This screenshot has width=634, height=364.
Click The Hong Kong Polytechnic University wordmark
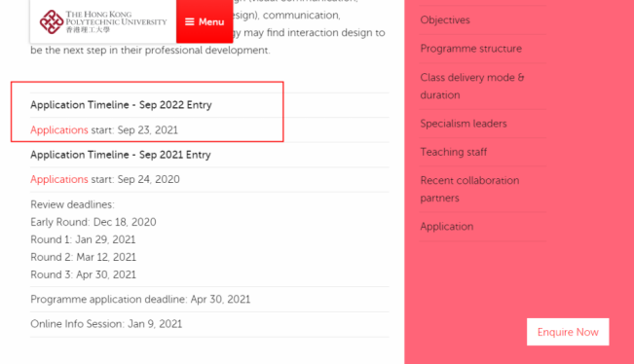(117, 21)
